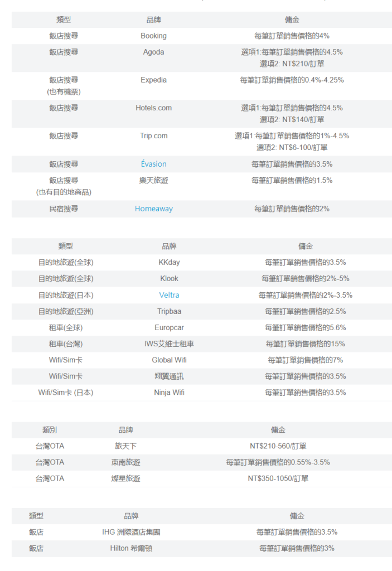Click the 傭金 header in first table
This screenshot has height=571, width=392.
point(292,20)
